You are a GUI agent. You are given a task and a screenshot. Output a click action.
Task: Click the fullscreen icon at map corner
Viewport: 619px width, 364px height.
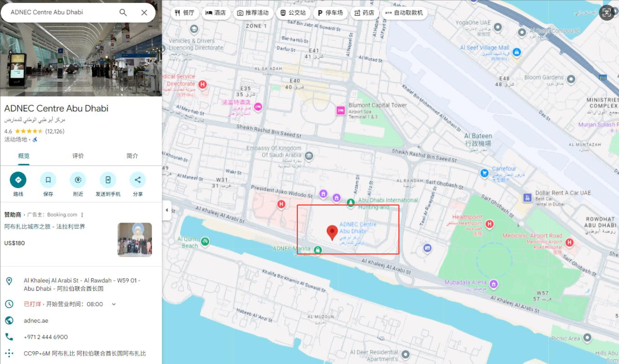point(606,13)
